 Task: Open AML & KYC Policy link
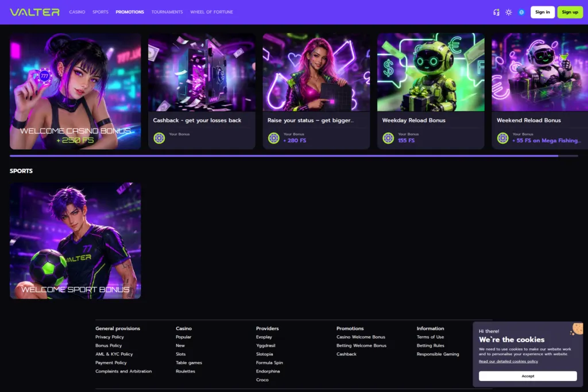click(114, 354)
